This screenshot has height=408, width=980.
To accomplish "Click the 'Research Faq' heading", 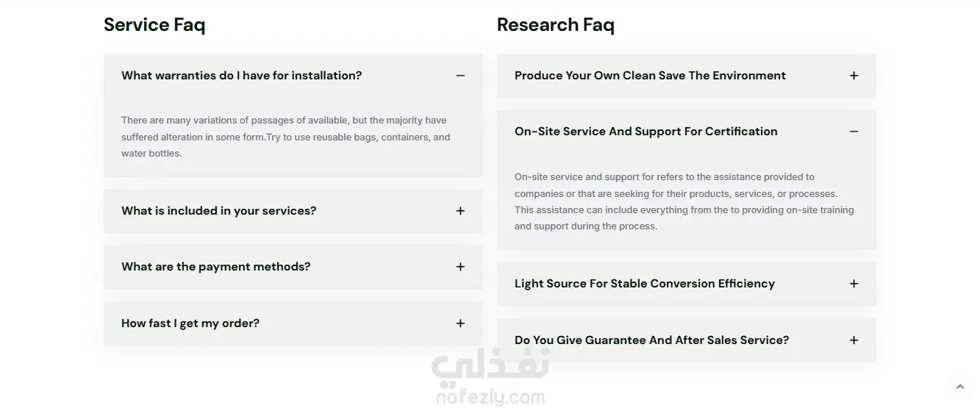I will [555, 25].
